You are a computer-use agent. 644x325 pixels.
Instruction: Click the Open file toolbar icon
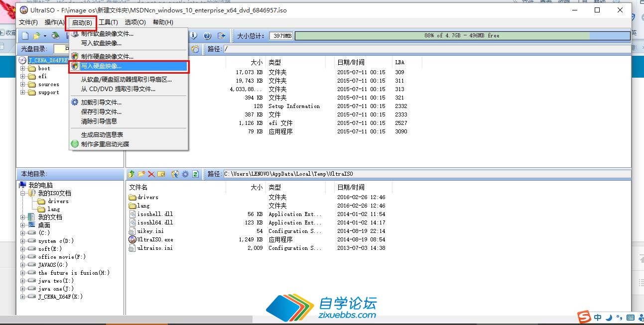pyautogui.click(x=36, y=36)
